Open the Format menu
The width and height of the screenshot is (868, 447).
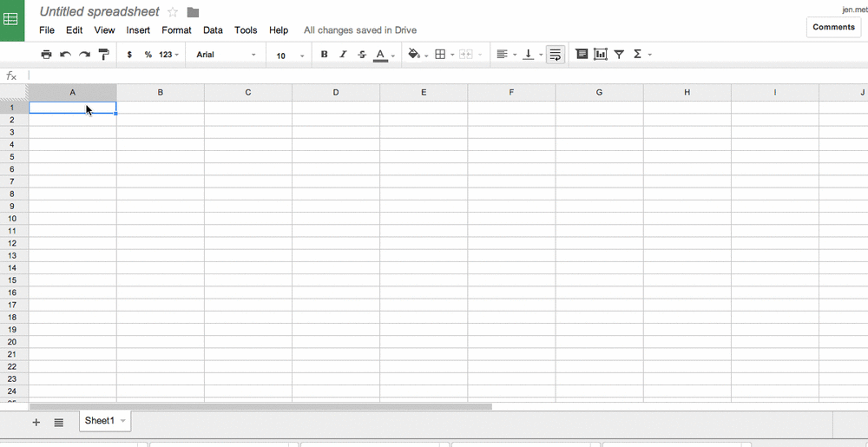(176, 30)
